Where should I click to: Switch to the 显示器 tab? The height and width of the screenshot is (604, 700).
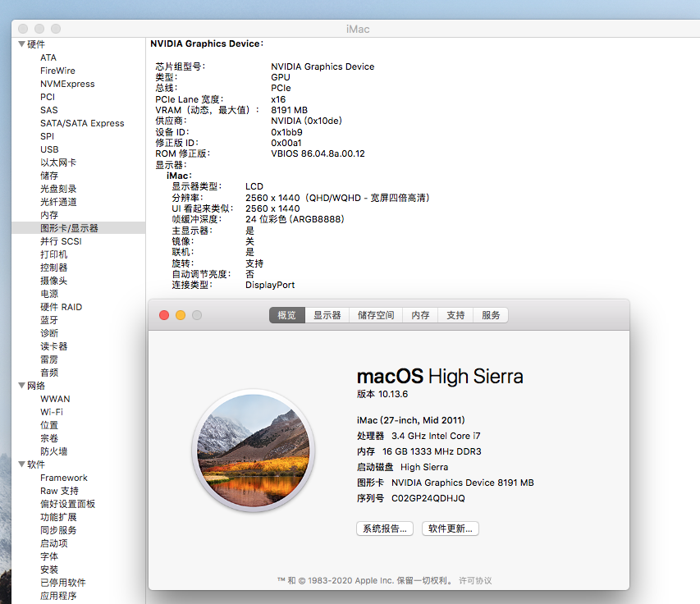point(327,315)
